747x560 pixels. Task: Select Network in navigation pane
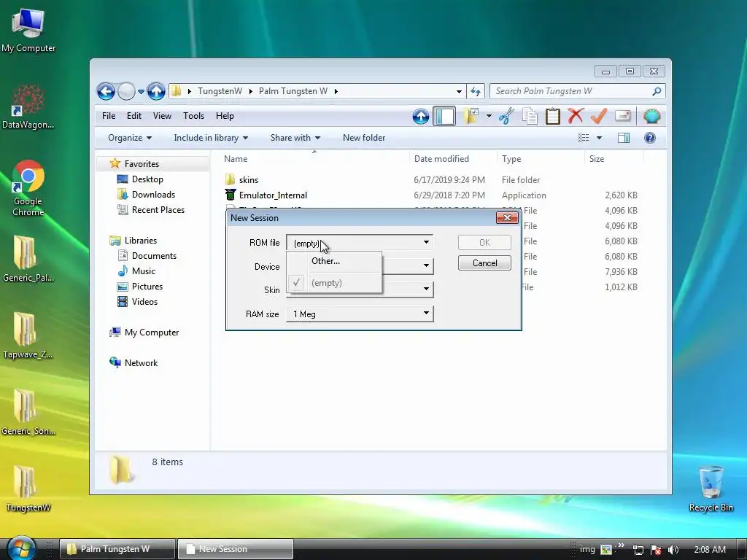pyautogui.click(x=141, y=363)
